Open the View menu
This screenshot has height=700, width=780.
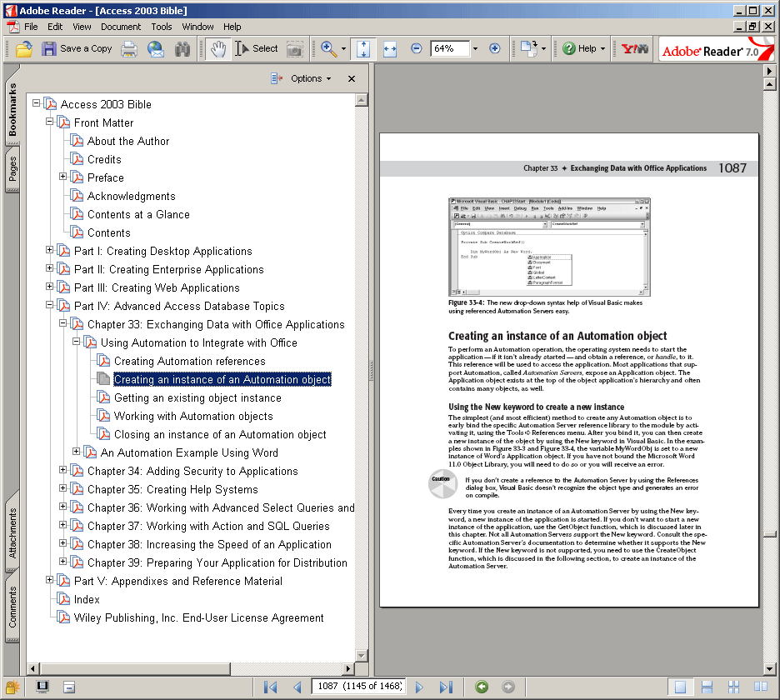[x=82, y=27]
